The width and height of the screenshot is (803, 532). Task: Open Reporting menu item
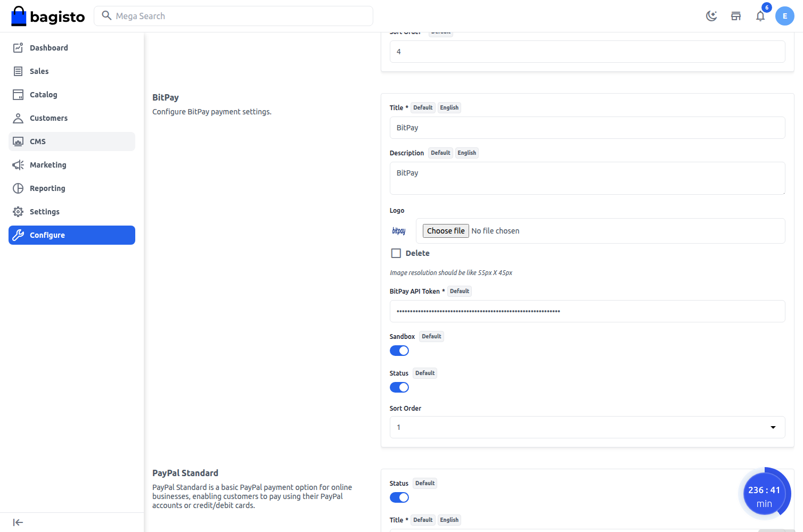(x=72, y=188)
